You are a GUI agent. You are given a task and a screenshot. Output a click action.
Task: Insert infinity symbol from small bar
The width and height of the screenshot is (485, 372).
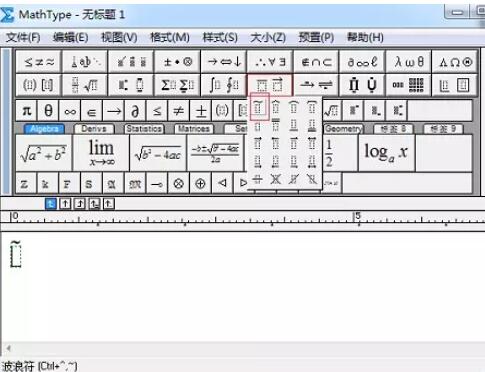70,111
